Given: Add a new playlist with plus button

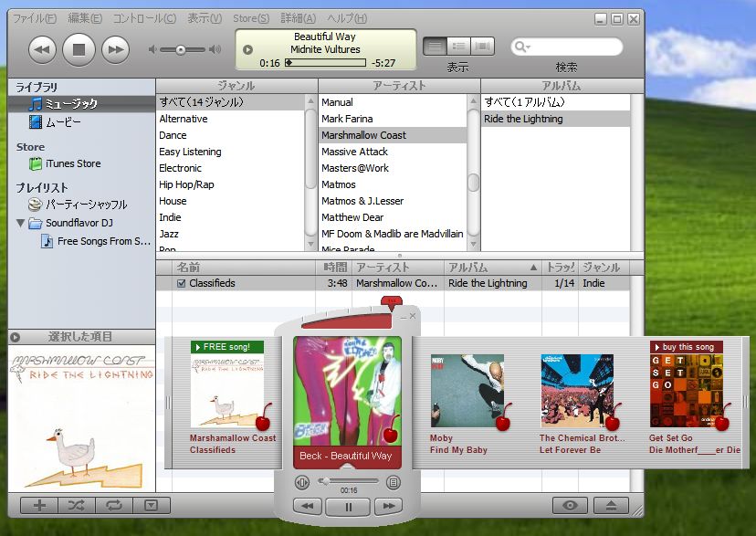Looking at the screenshot, I should click(x=39, y=505).
